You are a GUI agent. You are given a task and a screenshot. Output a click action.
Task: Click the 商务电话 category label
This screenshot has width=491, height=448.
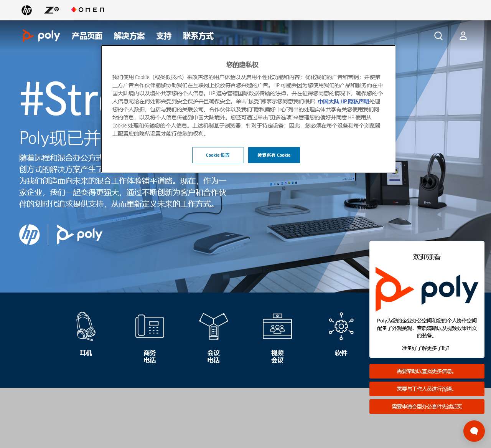pos(150,356)
